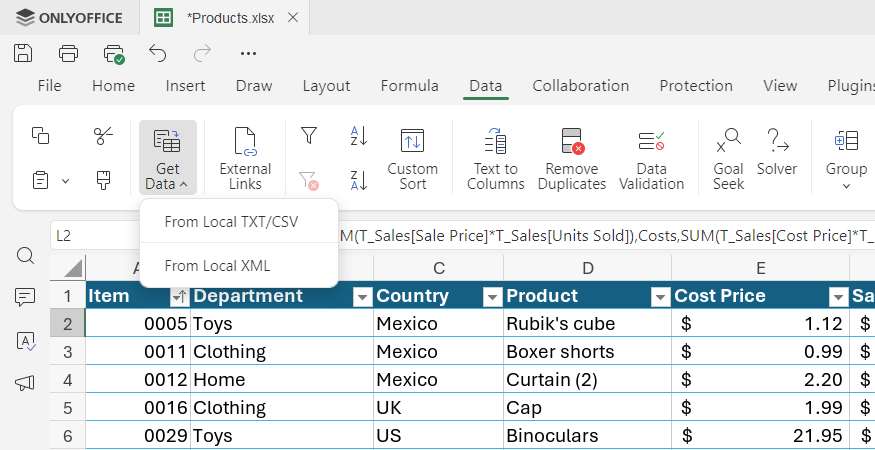
Task: Select row 4 header
Action: [x=68, y=379]
